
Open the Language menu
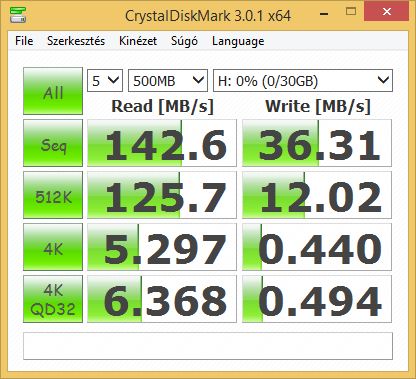pos(238,41)
